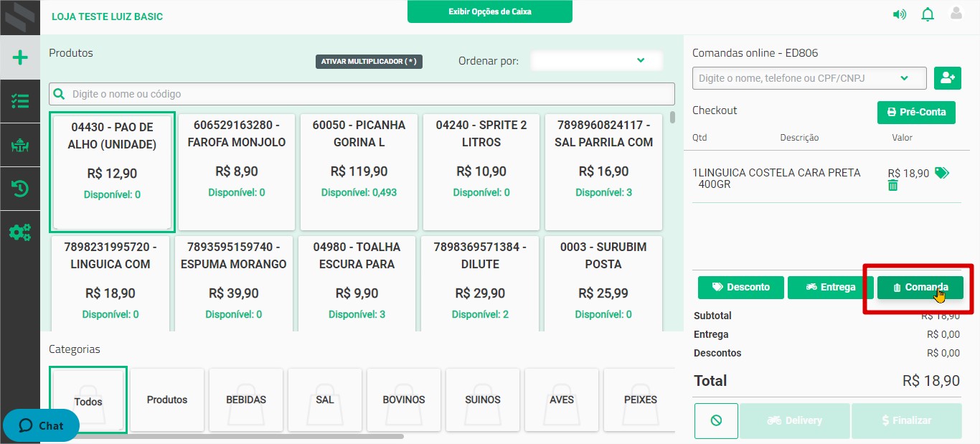
Task: Click the cancel sale prohibition icon
Action: click(715, 421)
